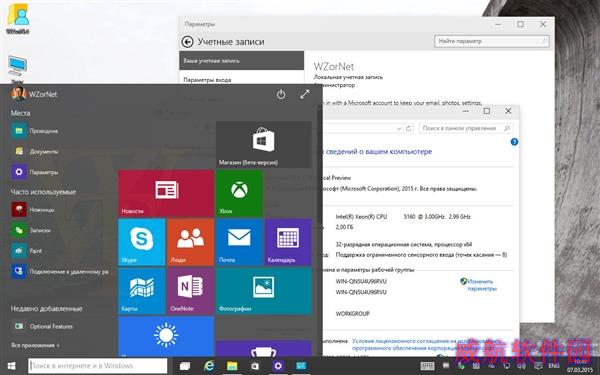600x375 pixels.
Task: Open Параметры in Start menu places
Action: pyautogui.click(x=35, y=172)
